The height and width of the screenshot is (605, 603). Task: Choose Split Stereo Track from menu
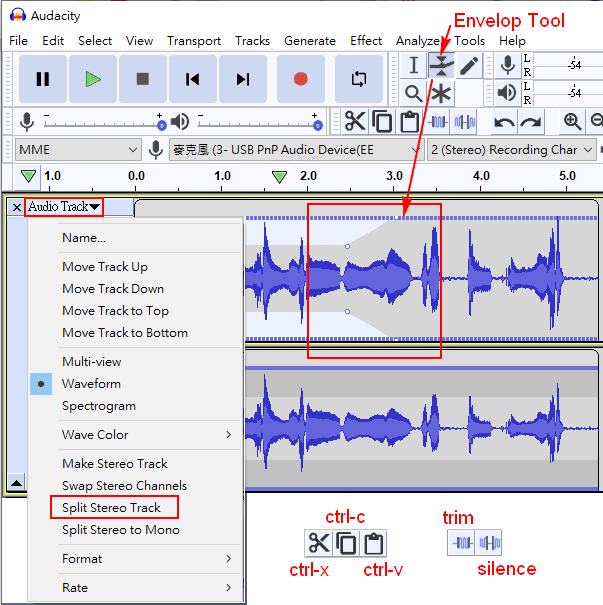click(111, 508)
